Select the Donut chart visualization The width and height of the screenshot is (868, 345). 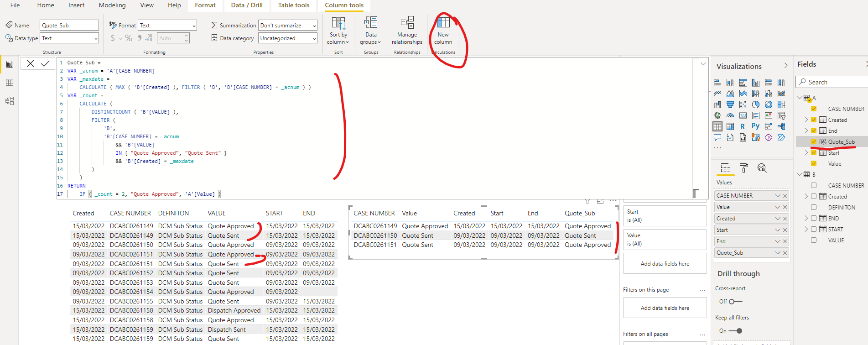click(769, 105)
